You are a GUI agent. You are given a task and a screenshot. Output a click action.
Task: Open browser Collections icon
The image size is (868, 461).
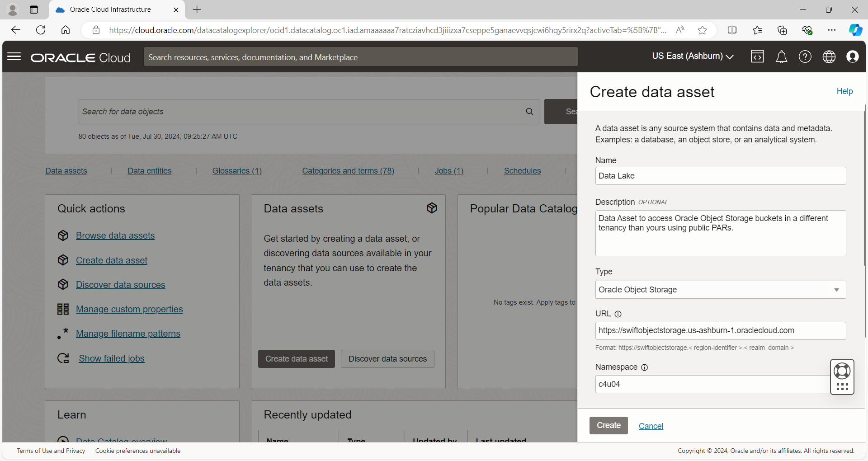(782, 30)
